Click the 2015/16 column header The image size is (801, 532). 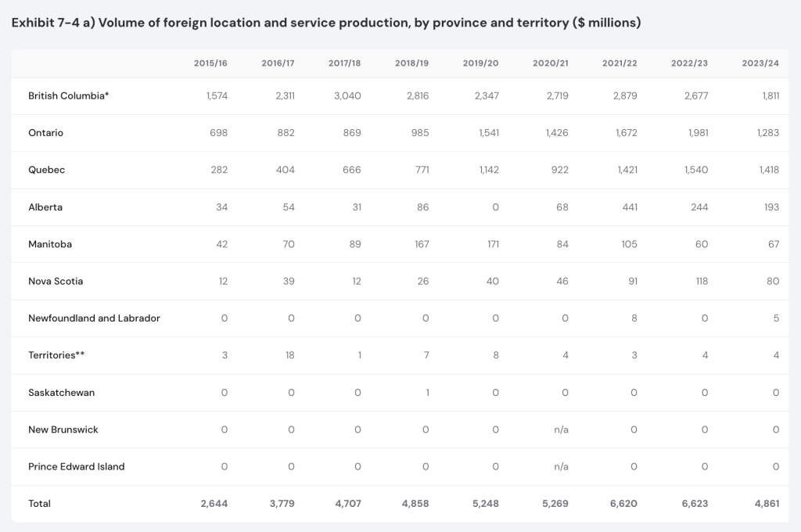[x=210, y=63]
